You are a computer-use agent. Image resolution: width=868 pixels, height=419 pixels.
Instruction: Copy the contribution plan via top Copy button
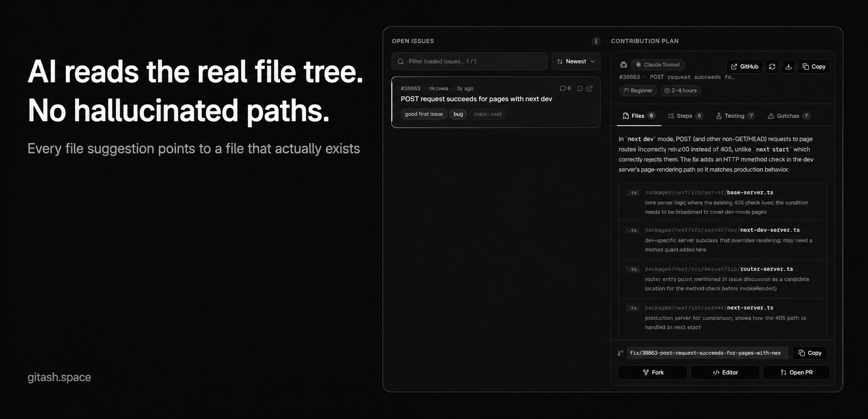coord(814,66)
